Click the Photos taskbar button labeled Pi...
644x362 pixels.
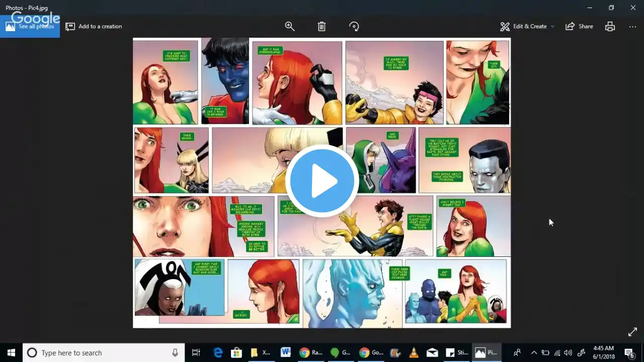pos(487,352)
